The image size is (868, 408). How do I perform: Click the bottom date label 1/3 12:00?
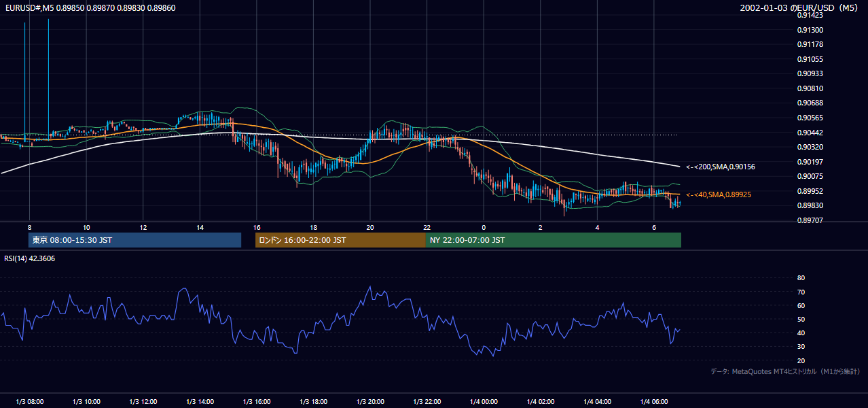coord(143,402)
